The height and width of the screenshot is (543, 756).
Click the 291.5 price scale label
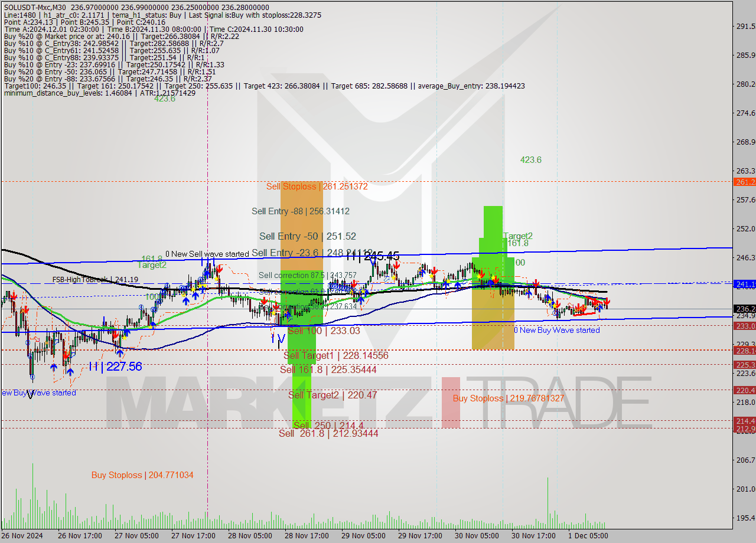click(745, 27)
